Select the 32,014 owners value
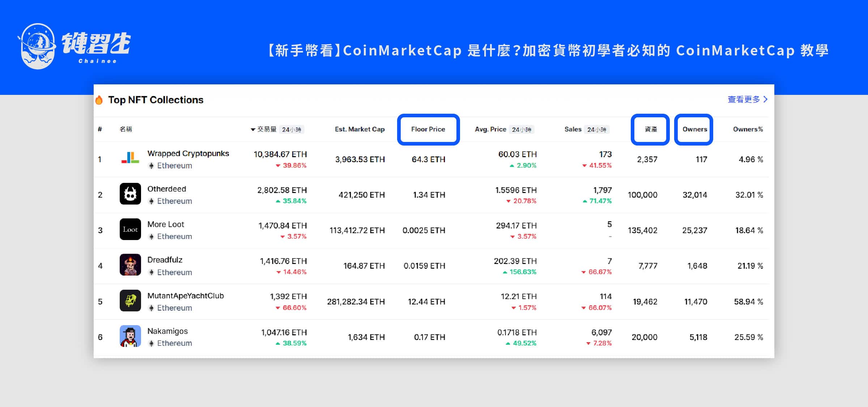 (x=695, y=195)
